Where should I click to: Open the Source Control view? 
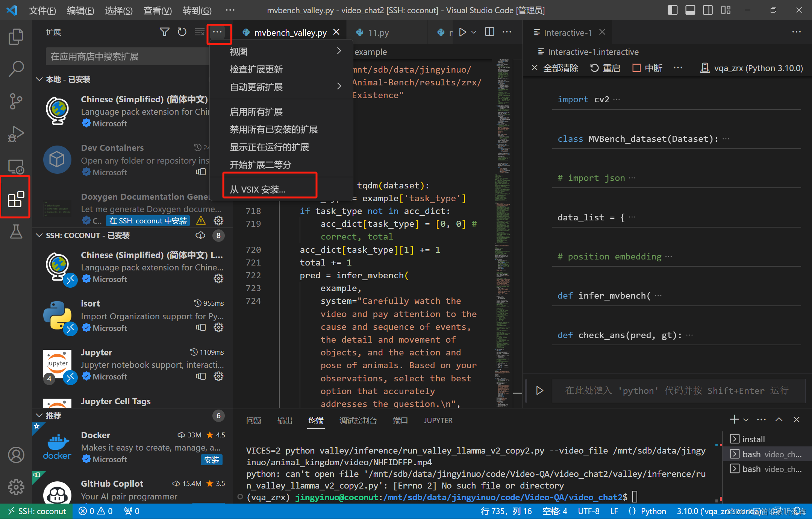[16, 101]
